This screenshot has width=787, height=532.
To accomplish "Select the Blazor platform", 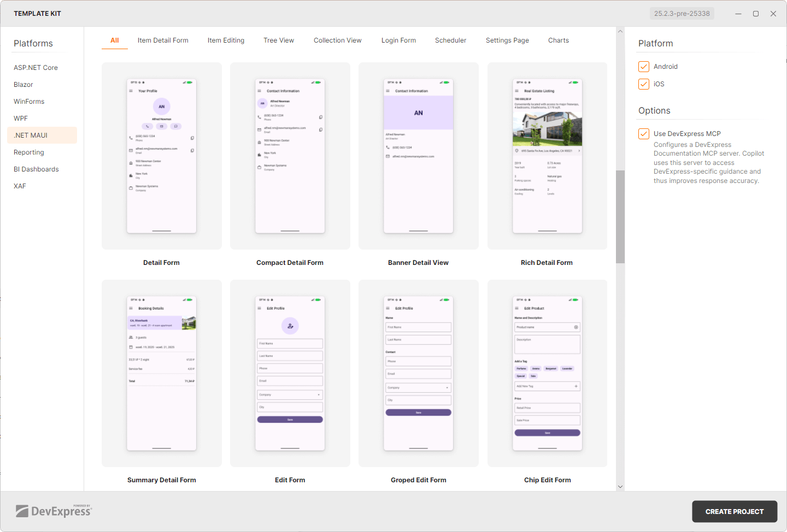I will click(23, 84).
